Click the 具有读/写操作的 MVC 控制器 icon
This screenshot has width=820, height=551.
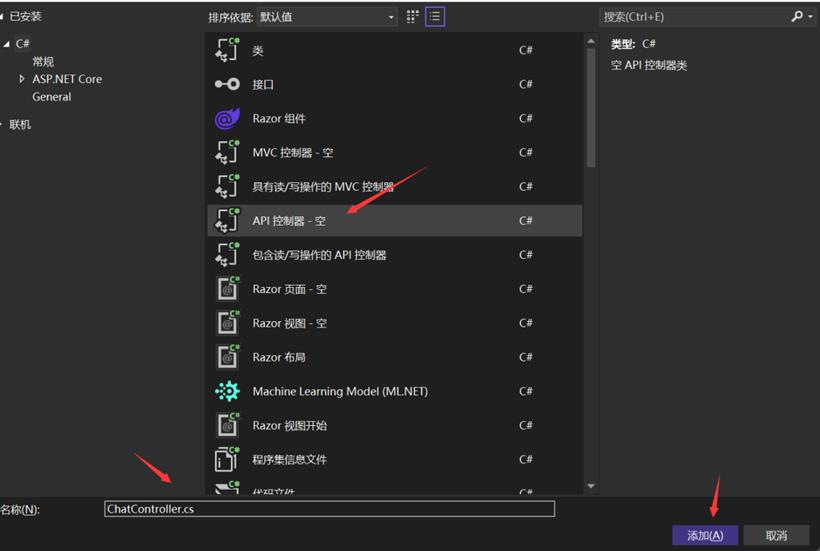click(227, 187)
